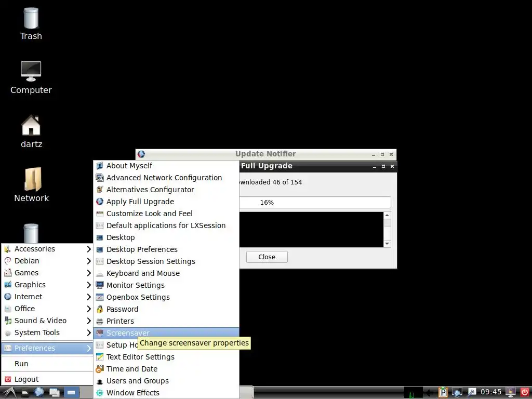Open Keyboard and Mouse settings
Viewport: 532px width, 399px height.
pyautogui.click(x=166, y=273)
